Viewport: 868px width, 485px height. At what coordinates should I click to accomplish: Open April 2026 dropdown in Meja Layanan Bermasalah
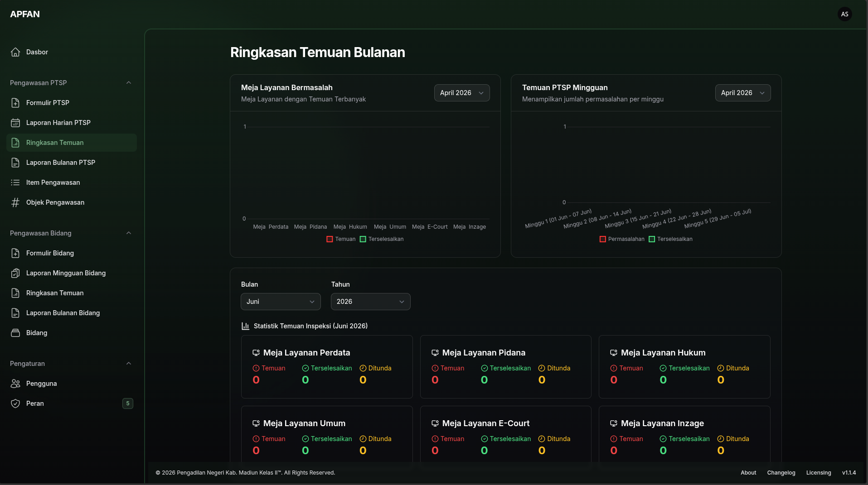click(462, 93)
